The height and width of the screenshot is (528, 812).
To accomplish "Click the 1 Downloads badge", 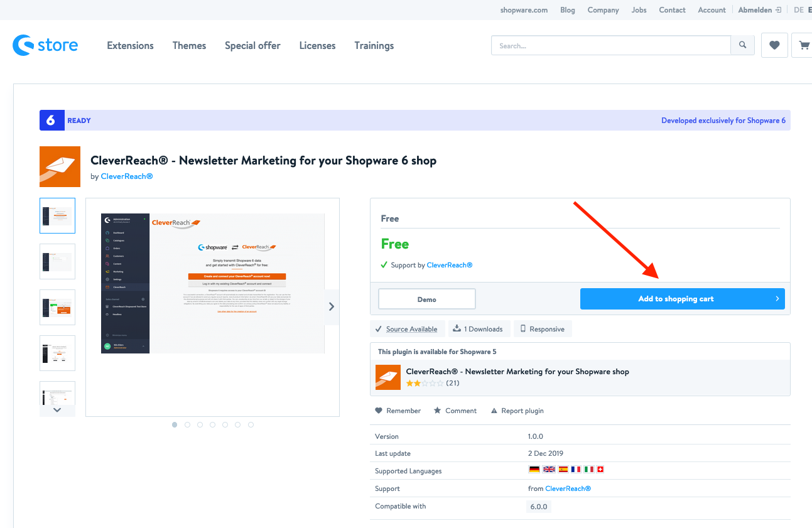I will (x=479, y=329).
